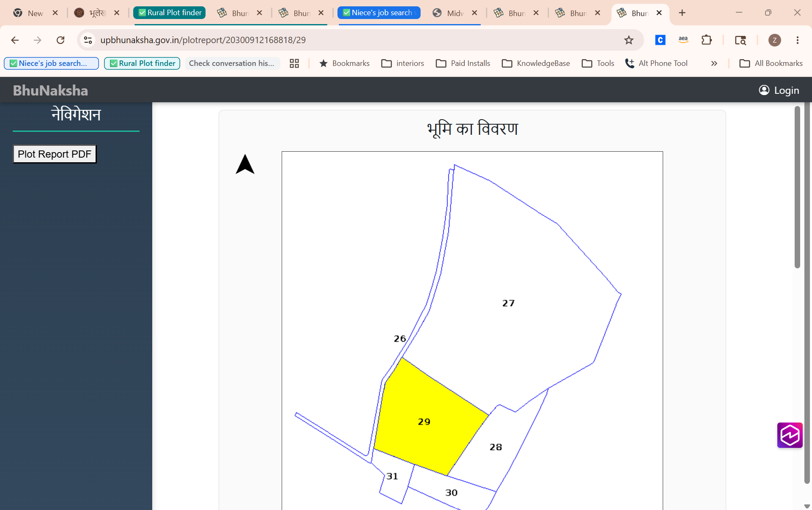Viewport: 812px width, 510px height.
Task: Open the interiors bookmark folder
Action: coord(403,63)
